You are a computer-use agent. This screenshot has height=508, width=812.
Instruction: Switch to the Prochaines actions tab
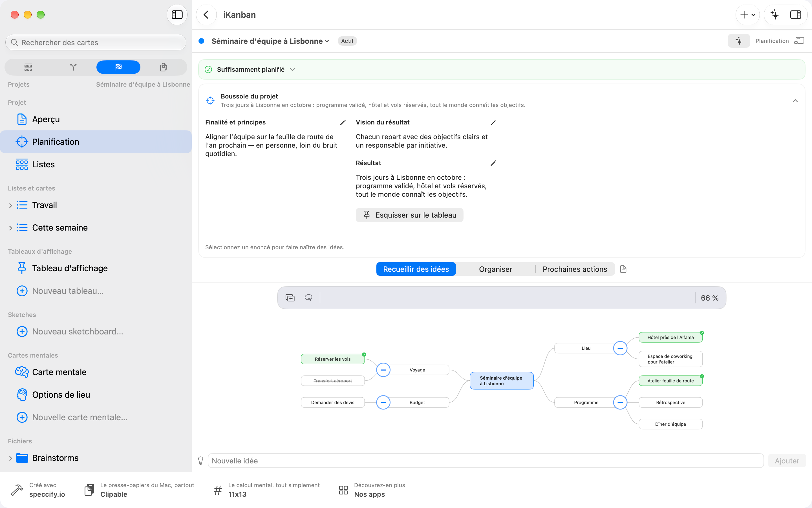click(575, 269)
